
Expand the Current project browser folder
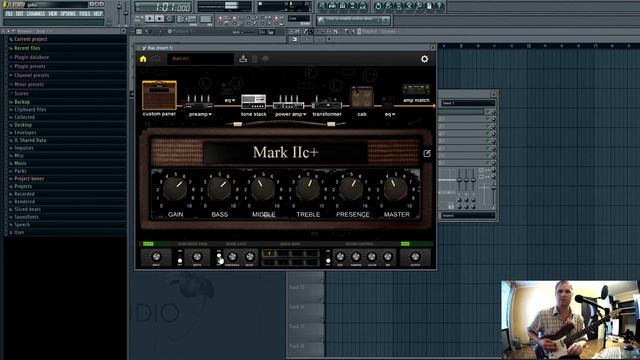31,39
